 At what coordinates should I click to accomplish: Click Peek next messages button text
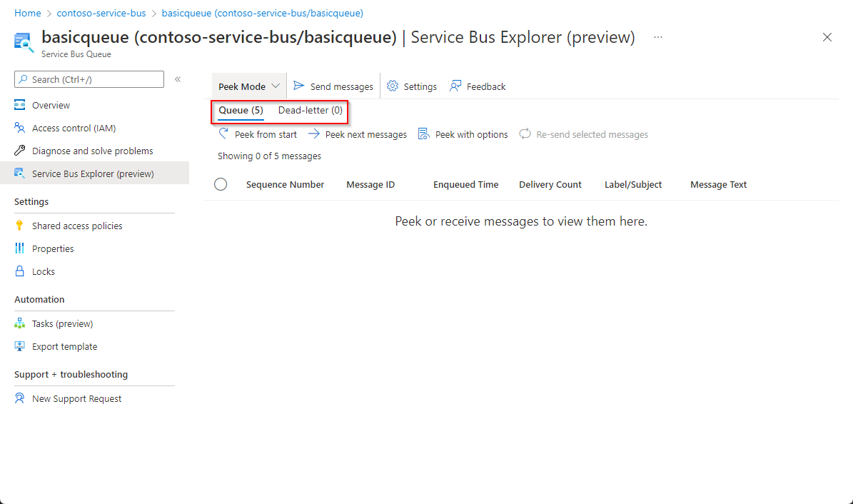365,134
